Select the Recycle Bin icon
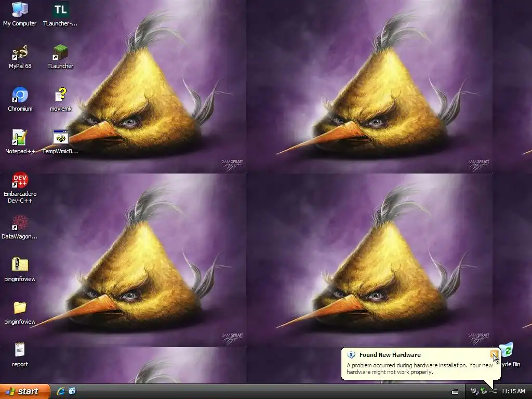This screenshot has height=399, width=532. 507,350
